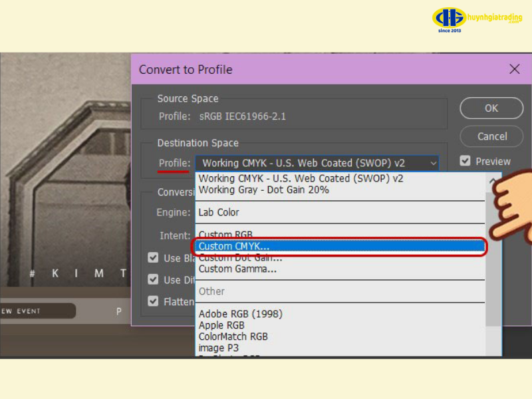Uncheck the Use Dither option
Viewport: 532px width, 399px height.
153,280
